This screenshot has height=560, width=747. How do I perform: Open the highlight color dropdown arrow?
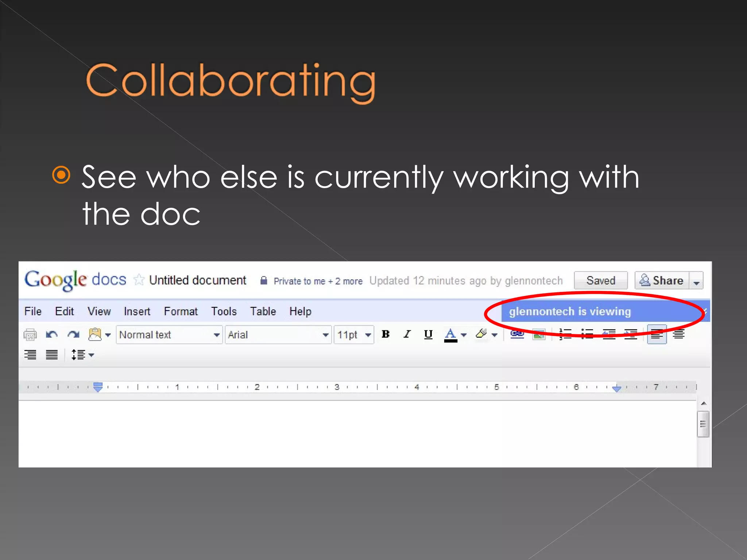click(x=495, y=335)
